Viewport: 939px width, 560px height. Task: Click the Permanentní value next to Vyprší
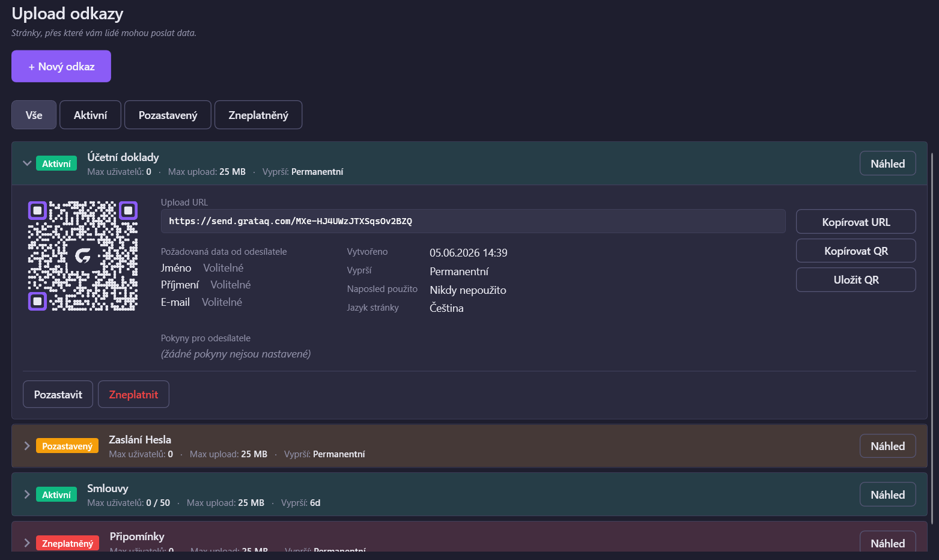click(x=459, y=271)
